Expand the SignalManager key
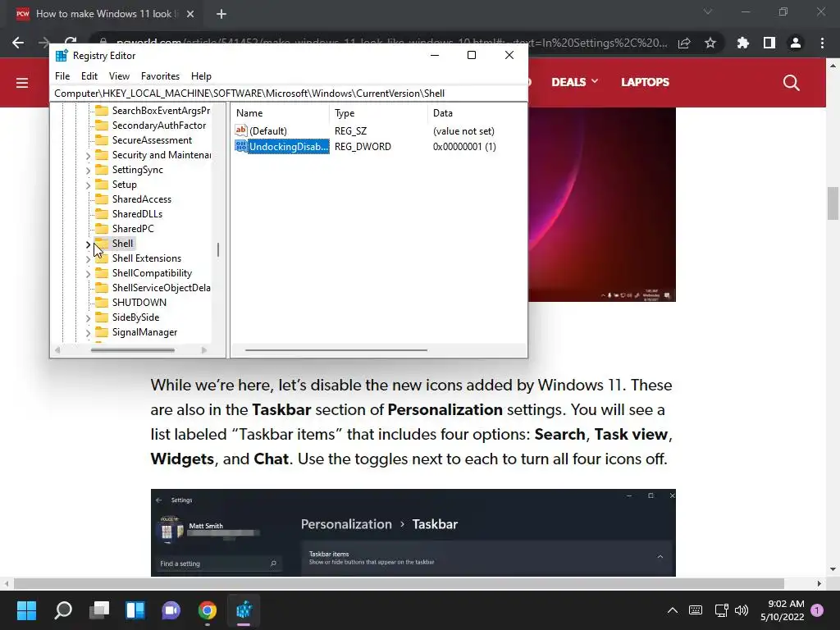Screen dimensions: 840x630 (x=88, y=333)
